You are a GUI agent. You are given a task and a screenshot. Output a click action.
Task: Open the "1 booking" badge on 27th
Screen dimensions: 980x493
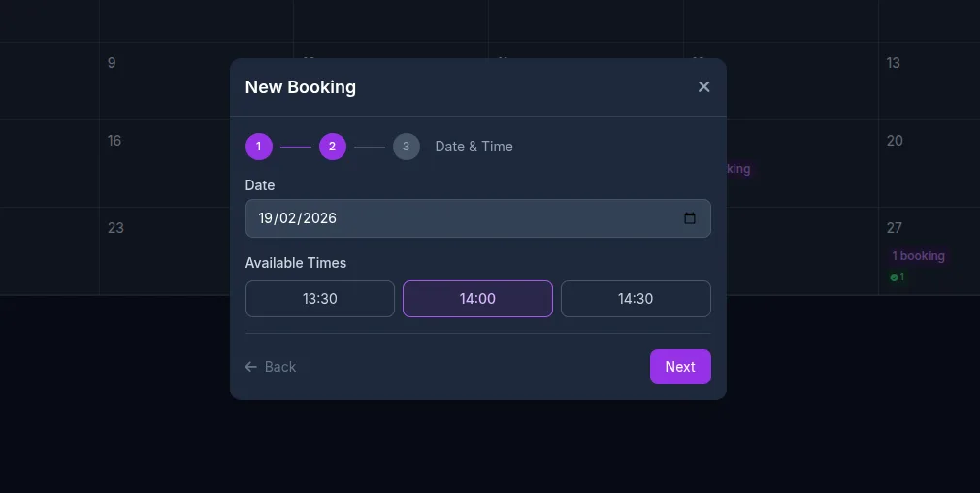[x=918, y=256]
